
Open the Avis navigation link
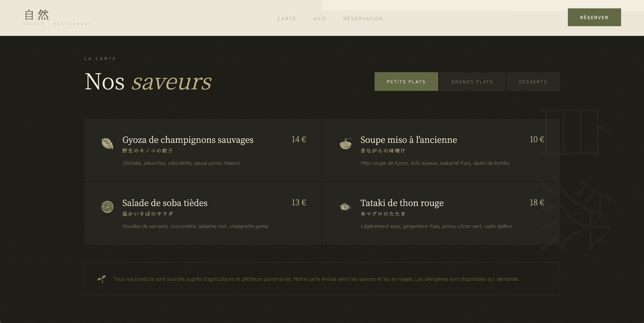tap(320, 19)
